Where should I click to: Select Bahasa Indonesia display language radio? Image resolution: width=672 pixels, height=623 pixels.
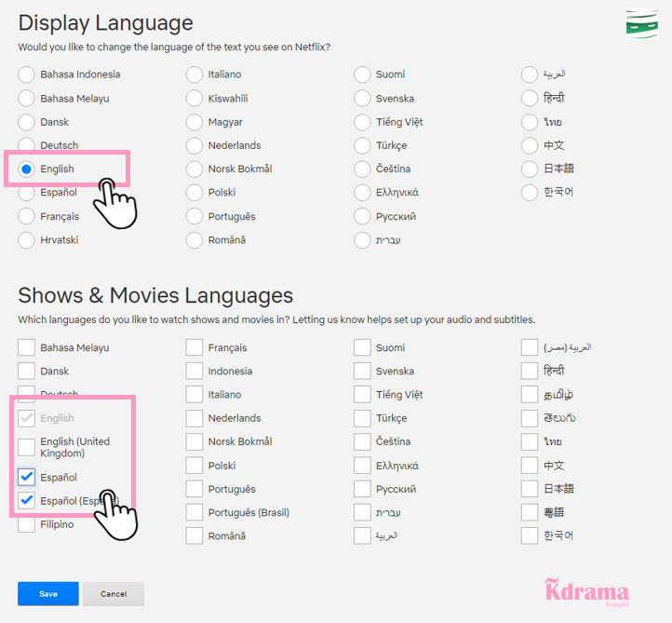[x=26, y=74]
